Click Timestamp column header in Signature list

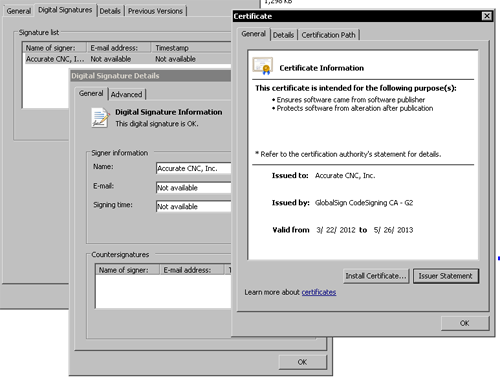tap(191, 48)
